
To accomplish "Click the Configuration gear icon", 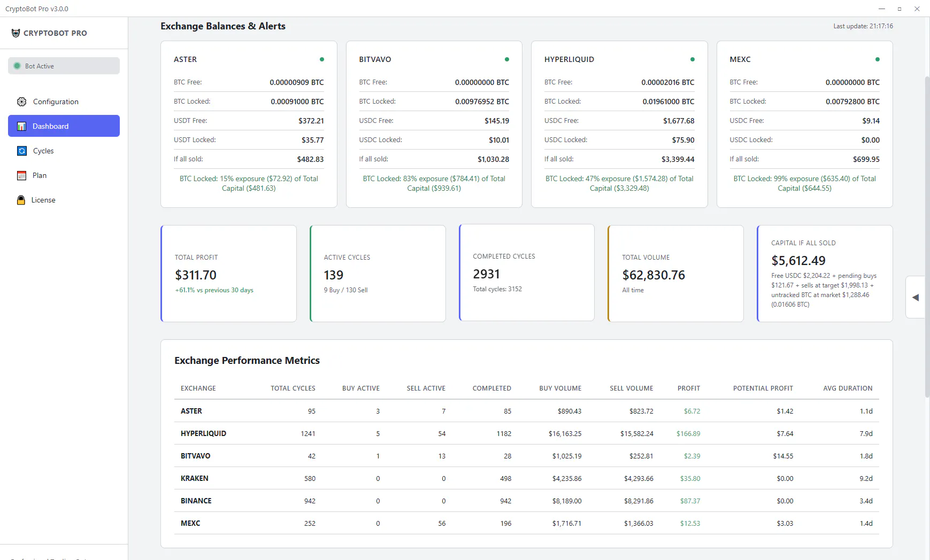I will tap(21, 102).
